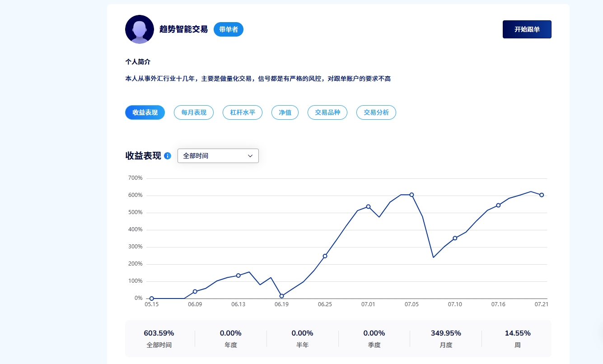Image resolution: width=603 pixels, height=364 pixels.
Task: Click the 半年 return stat
Action: pos(302,339)
